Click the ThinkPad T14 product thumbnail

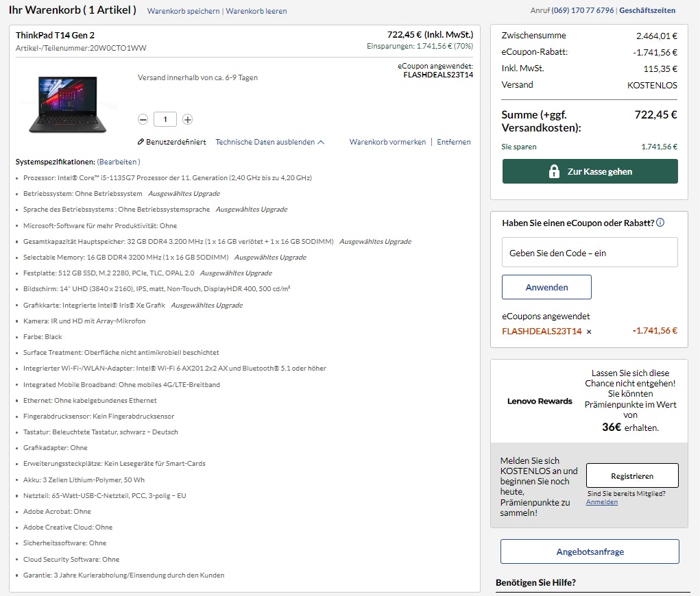(x=67, y=104)
